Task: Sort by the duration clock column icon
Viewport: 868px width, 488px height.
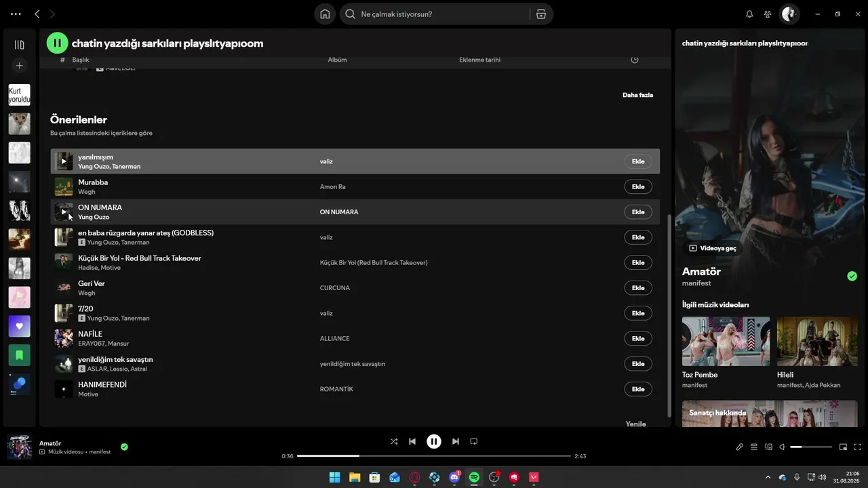Action: point(635,60)
